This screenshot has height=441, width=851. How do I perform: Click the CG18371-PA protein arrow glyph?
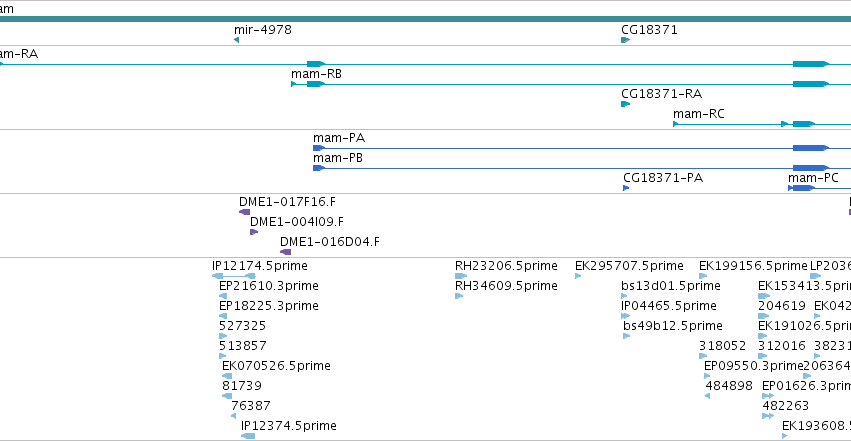coord(626,188)
